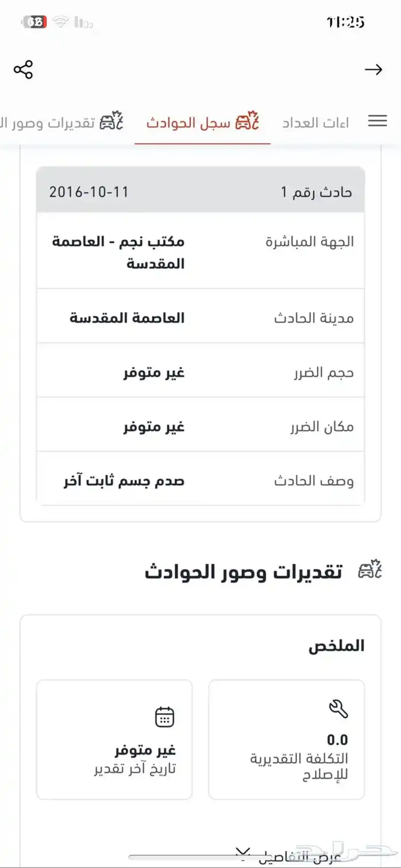This screenshot has height=868, width=401.
Task: Click icon beside تقديرات وصور الحوادث heading
Action: [x=370, y=571]
